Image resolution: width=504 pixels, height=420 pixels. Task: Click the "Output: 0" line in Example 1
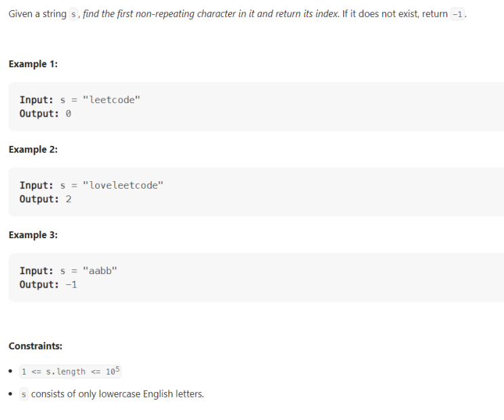tap(45, 113)
